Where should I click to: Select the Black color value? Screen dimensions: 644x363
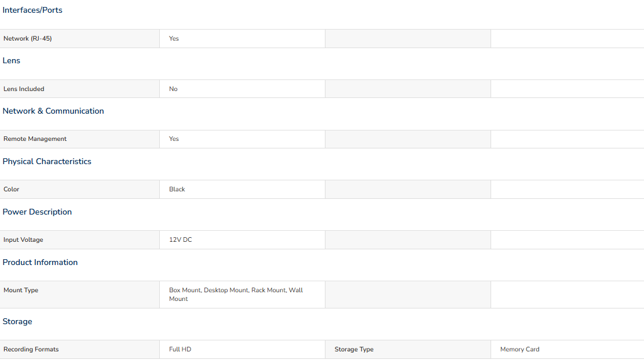tap(177, 190)
